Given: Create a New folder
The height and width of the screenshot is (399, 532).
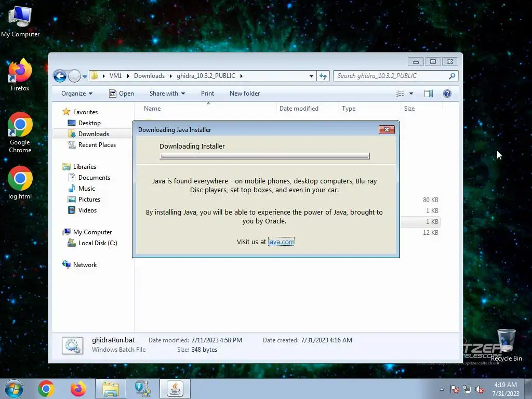Looking at the screenshot, I should (245, 94).
